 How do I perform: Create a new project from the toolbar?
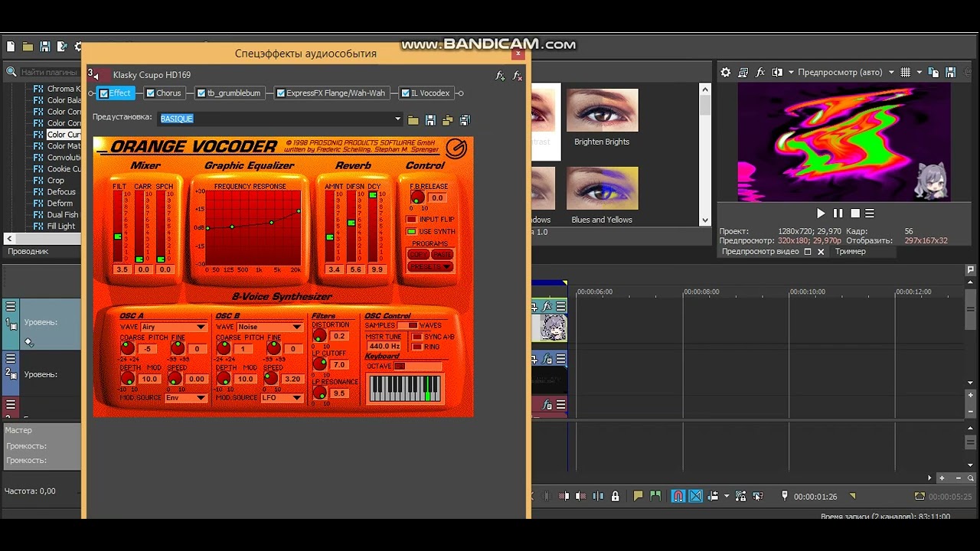pos(10,47)
